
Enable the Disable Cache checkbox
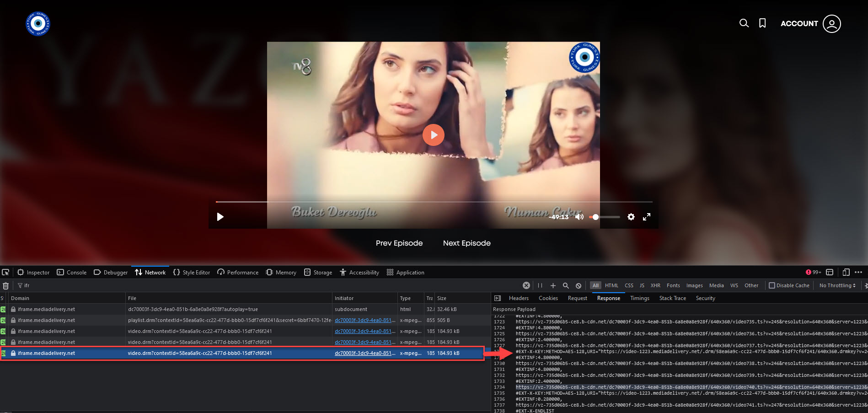click(772, 285)
